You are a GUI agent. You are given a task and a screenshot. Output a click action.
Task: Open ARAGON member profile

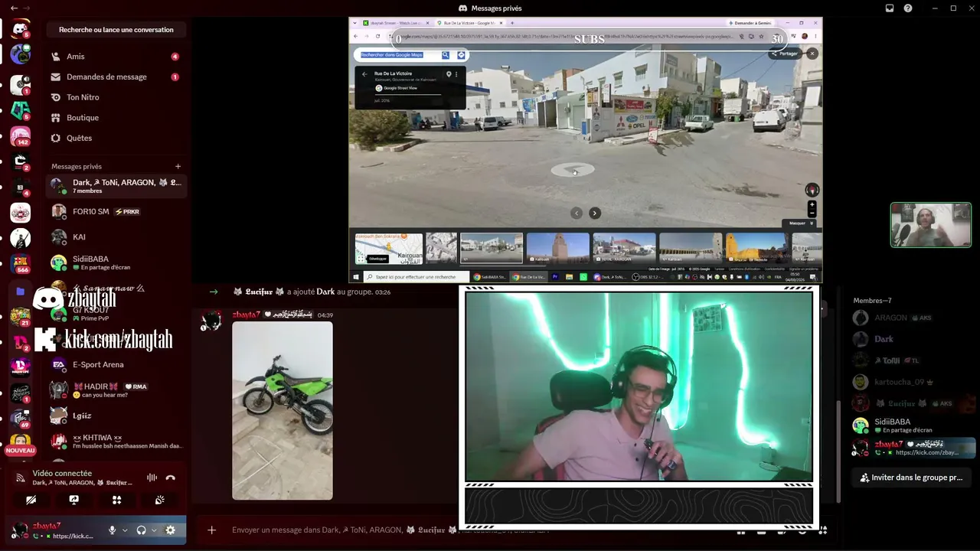[x=913, y=318]
